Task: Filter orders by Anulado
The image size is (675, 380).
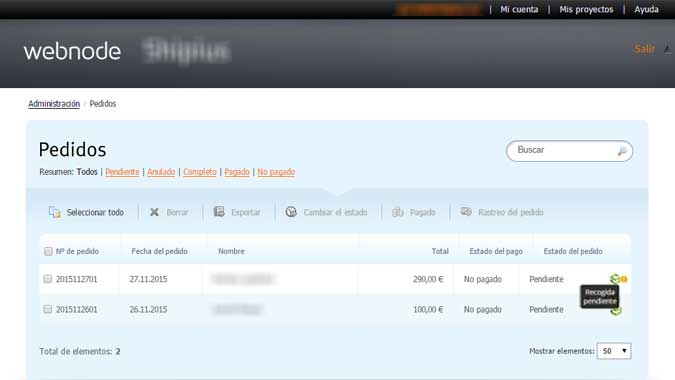Action: pyautogui.click(x=161, y=172)
